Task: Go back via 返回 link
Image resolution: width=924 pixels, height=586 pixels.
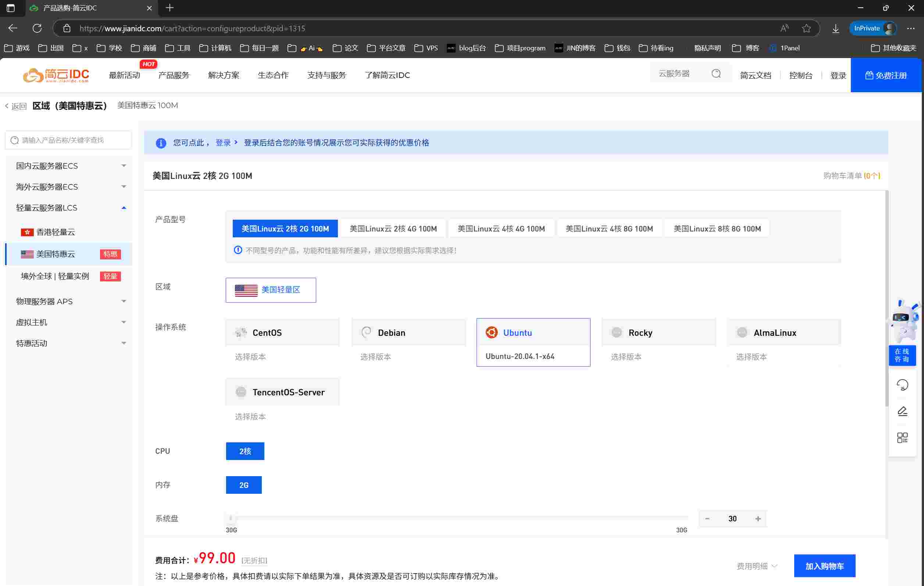Action: [x=16, y=106]
